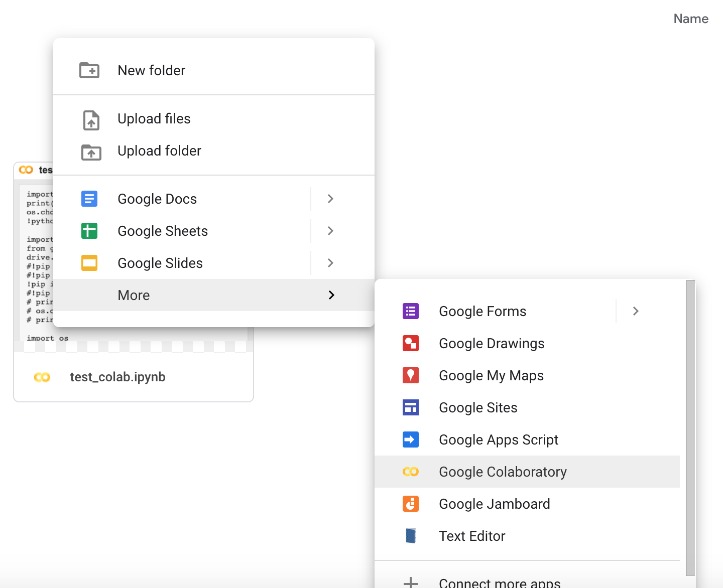The width and height of the screenshot is (723, 588).
Task: Click the Colaboratory icon in the submenu
Action: tap(411, 472)
